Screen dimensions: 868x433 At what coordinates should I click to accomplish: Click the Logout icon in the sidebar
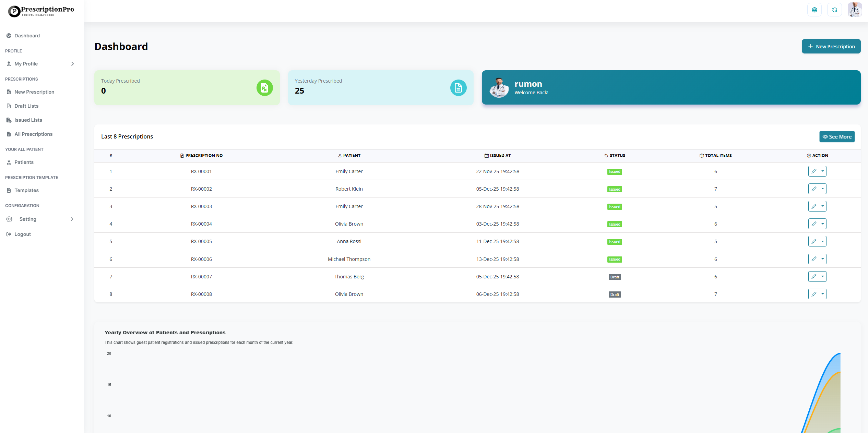[9, 234]
